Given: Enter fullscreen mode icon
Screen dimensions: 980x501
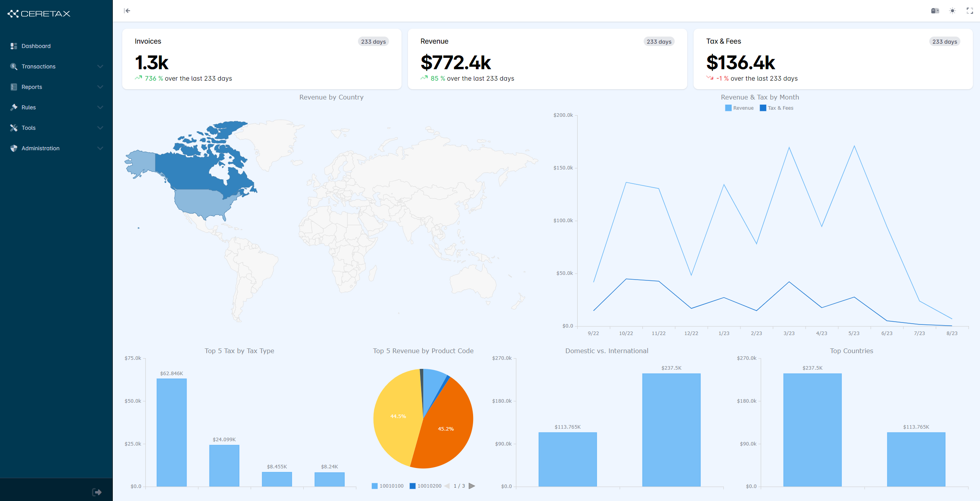Looking at the screenshot, I should tap(970, 11).
